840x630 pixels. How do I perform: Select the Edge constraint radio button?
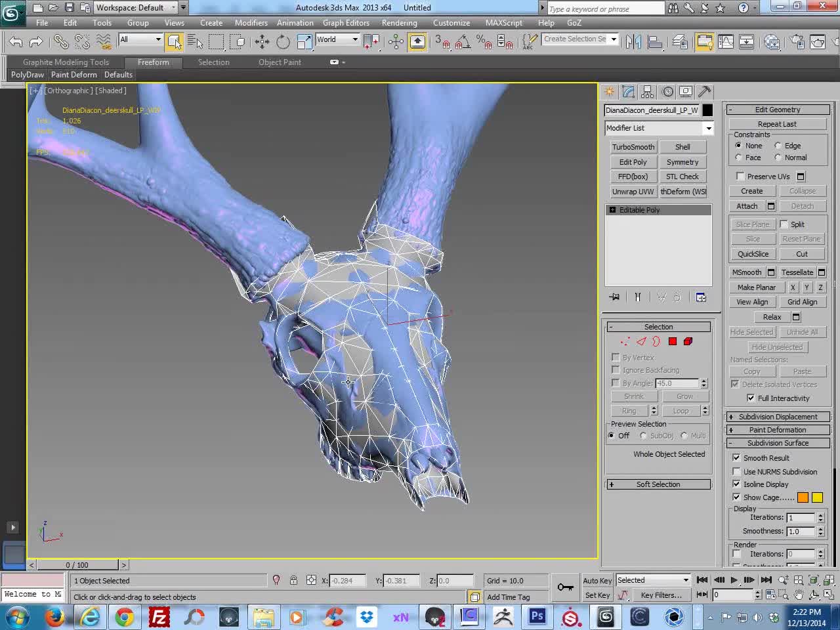(x=778, y=146)
